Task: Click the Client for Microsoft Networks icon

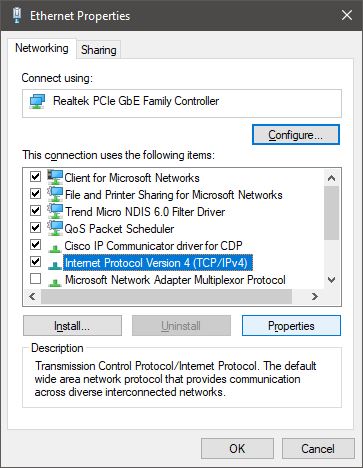Action: point(55,177)
